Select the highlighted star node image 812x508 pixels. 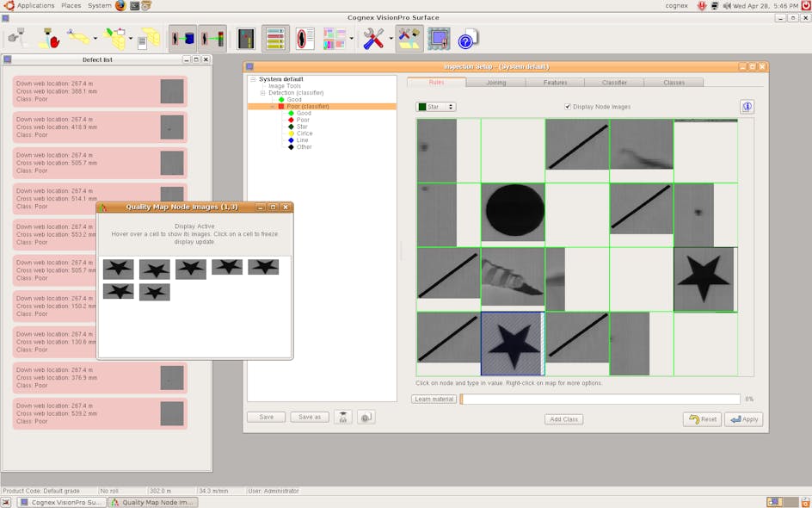pos(514,342)
